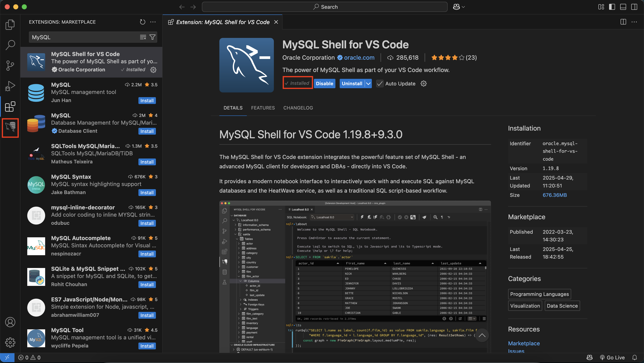The image size is (644, 363).
Task: Open the filter extensions funnel icon
Action: [x=153, y=37]
